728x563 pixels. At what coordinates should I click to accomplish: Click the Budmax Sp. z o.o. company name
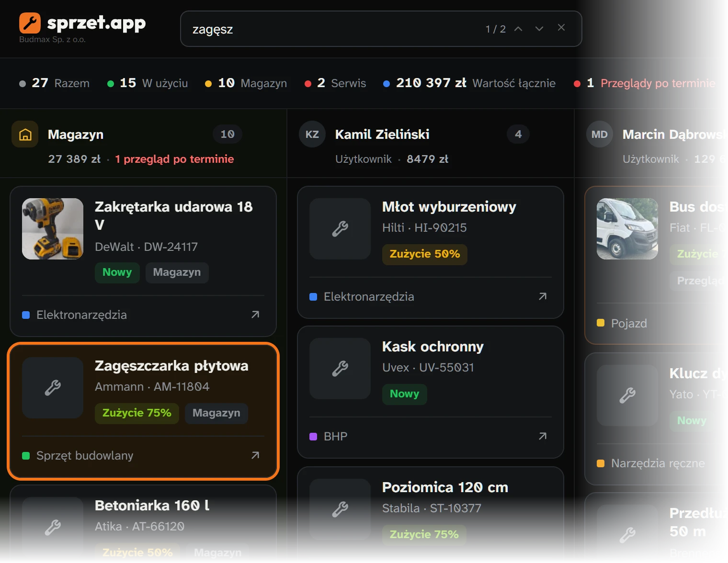pos(52,39)
